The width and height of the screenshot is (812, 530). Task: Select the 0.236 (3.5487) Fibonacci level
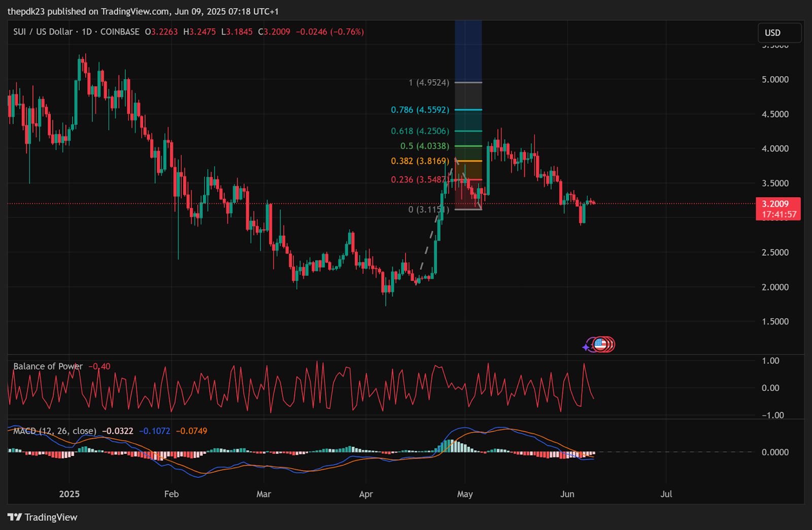point(419,180)
